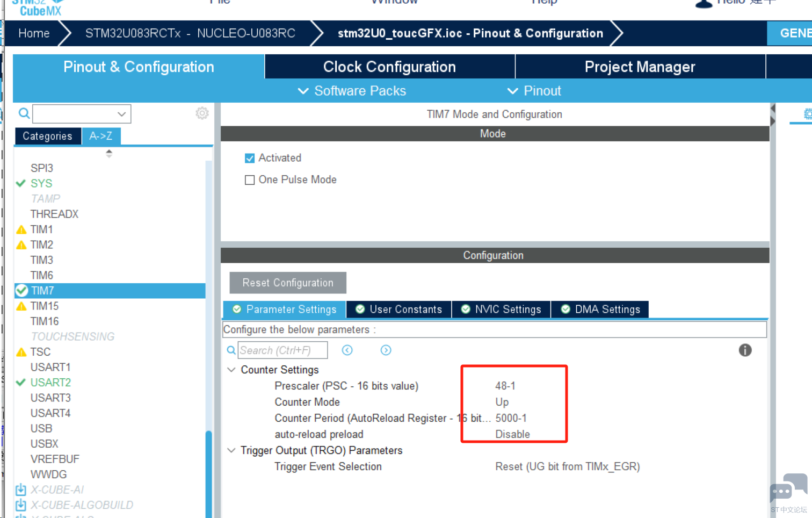Select SYS in the peripheral list
This screenshot has width=812, height=518.
point(41,183)
